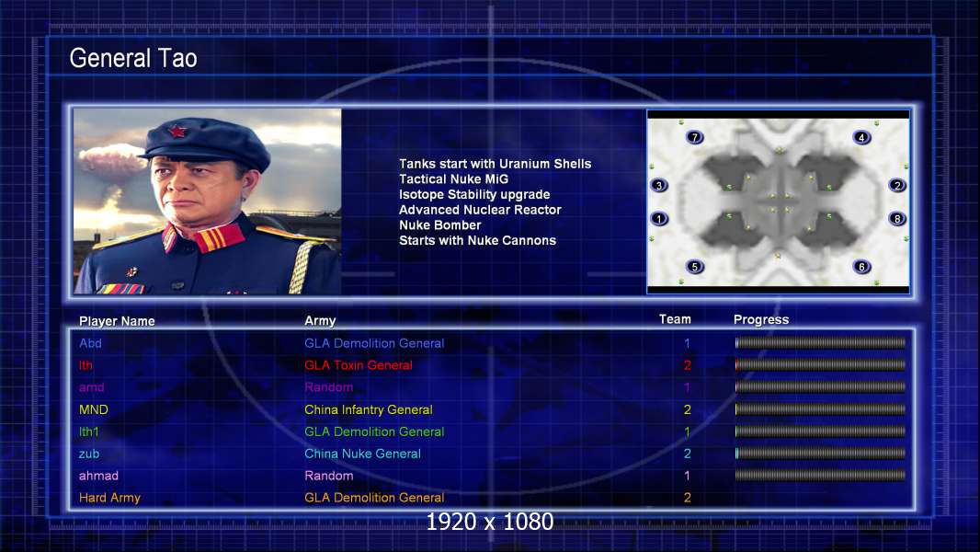Click the General Tao title text
The height and width of the screenshot is (552, 980).
[133, 58]
